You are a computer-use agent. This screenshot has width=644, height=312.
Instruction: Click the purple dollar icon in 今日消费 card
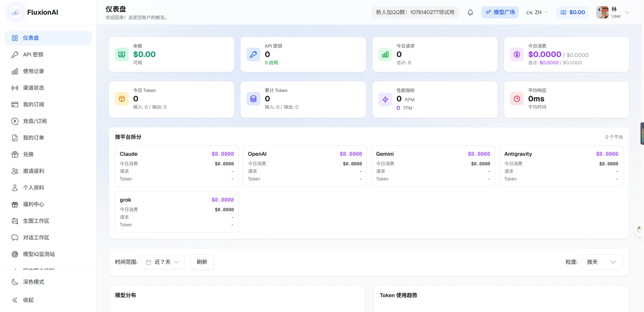coord(517,54)
